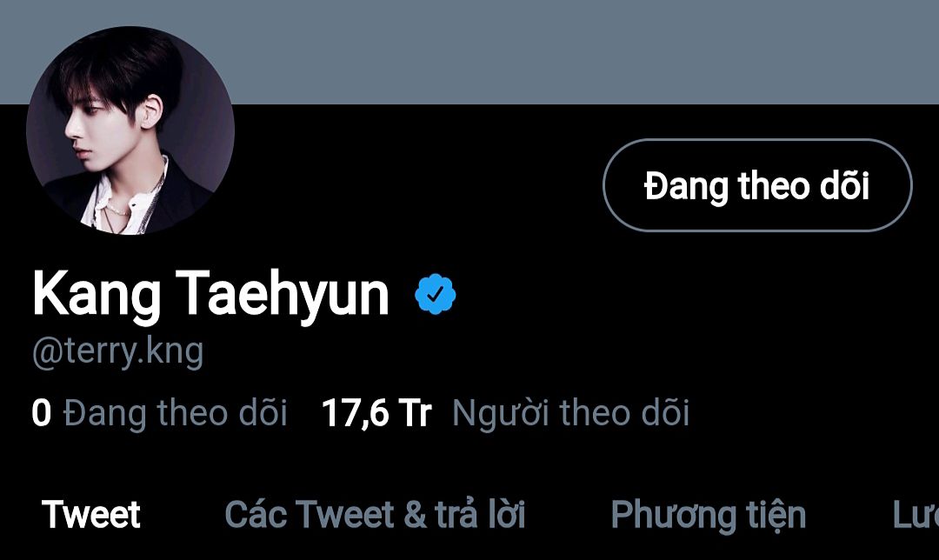The height and width of the screenshot is (560, 939).
Task: Unfollow via the outlined Đang theo dõi button
Action: click(x=757, y=185)
